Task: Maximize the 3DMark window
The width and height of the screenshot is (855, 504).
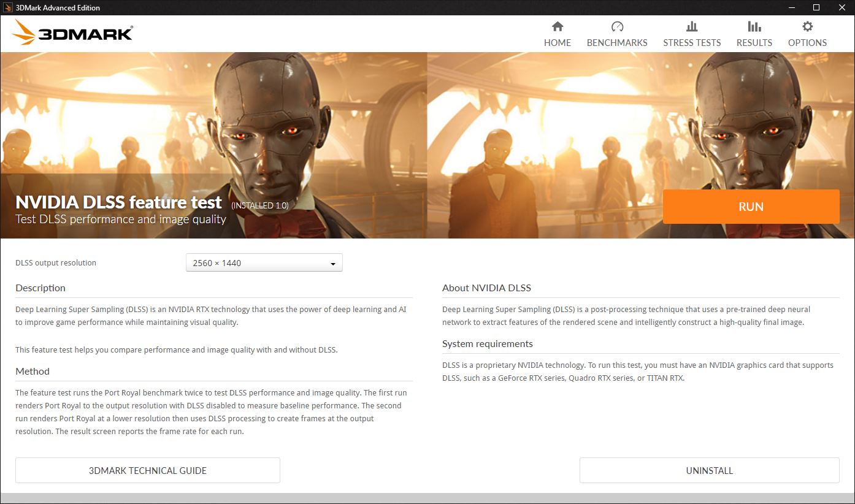Action: [816, 7]
